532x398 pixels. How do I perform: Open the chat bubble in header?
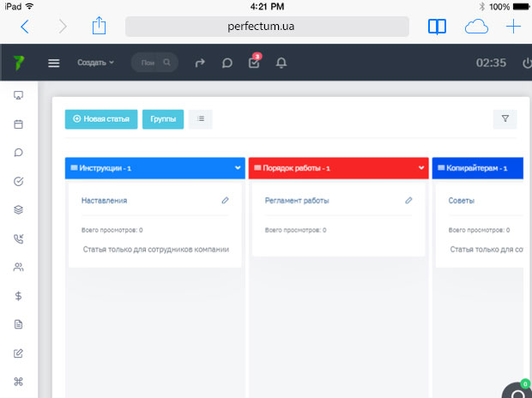click(x=227, y=63)
